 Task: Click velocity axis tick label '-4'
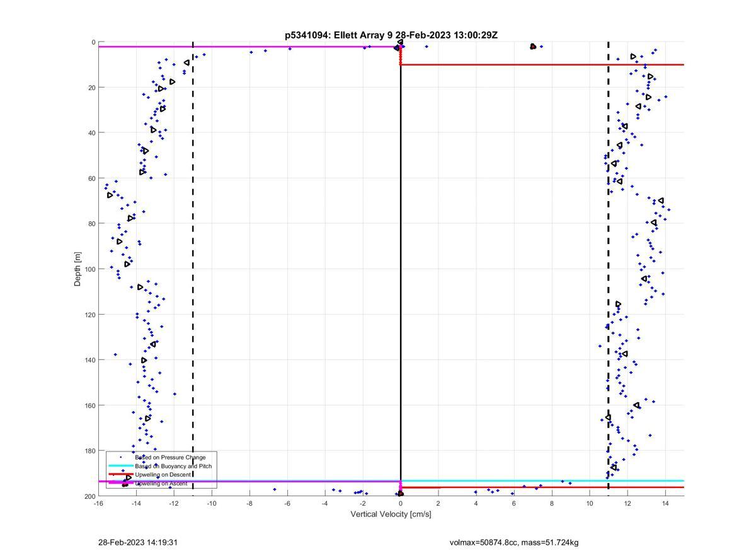pyautogui.click(x=325, y=503)
